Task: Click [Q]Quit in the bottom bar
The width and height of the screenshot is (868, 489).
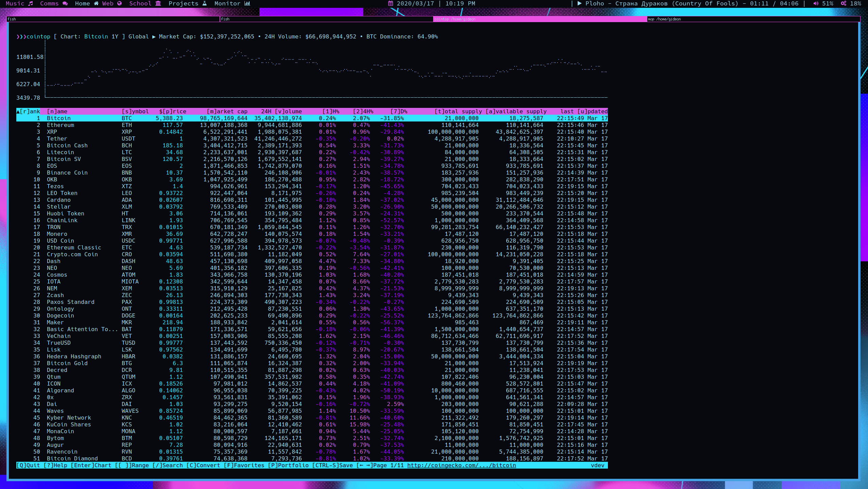Action: click(x=28, y=465)
